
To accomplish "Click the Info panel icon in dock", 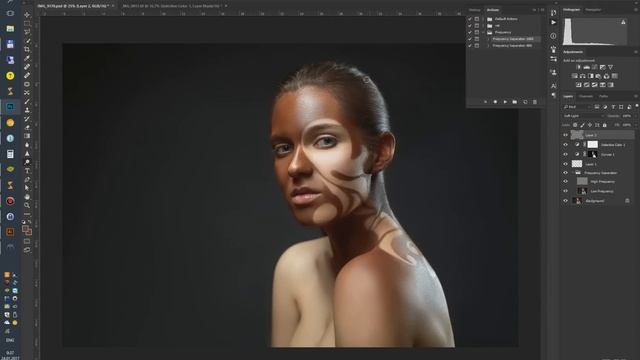I will tap(553, 36).
